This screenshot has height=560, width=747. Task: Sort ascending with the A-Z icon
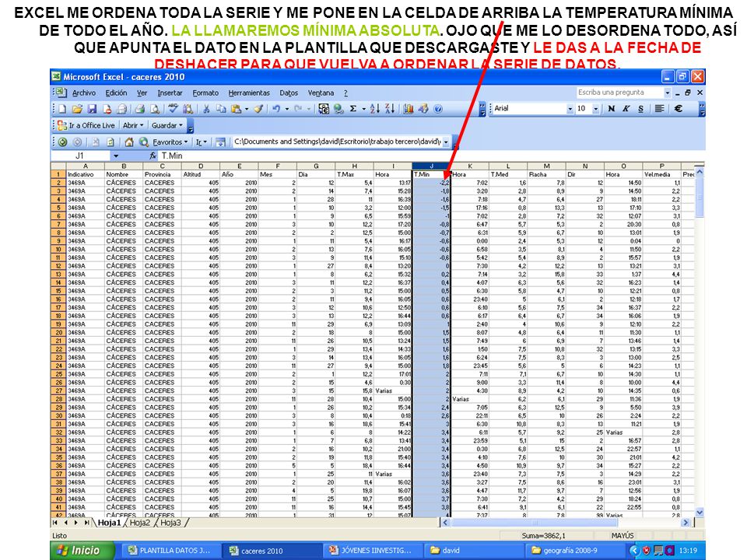click(375, 109)
